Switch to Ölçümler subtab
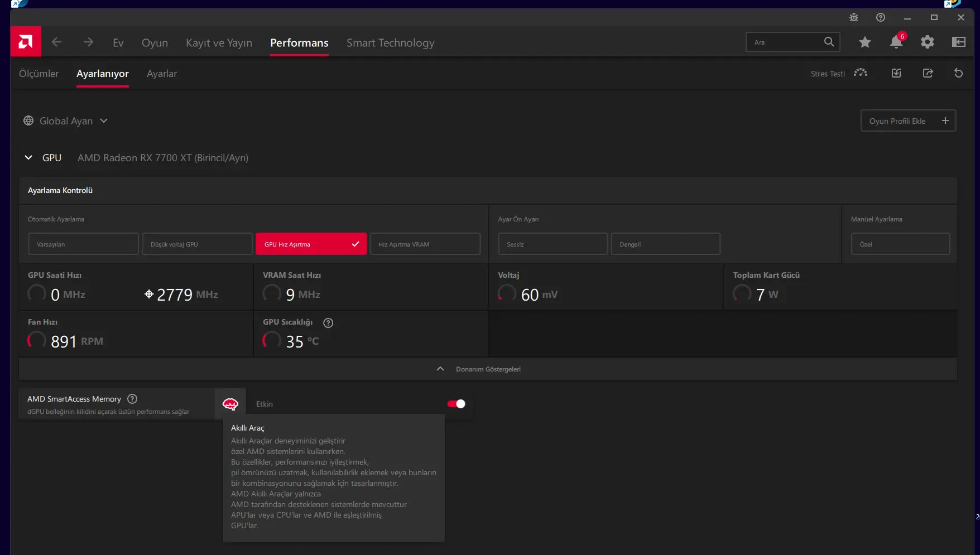The height and width of the screenshot is (555, 980). [39, 74]
